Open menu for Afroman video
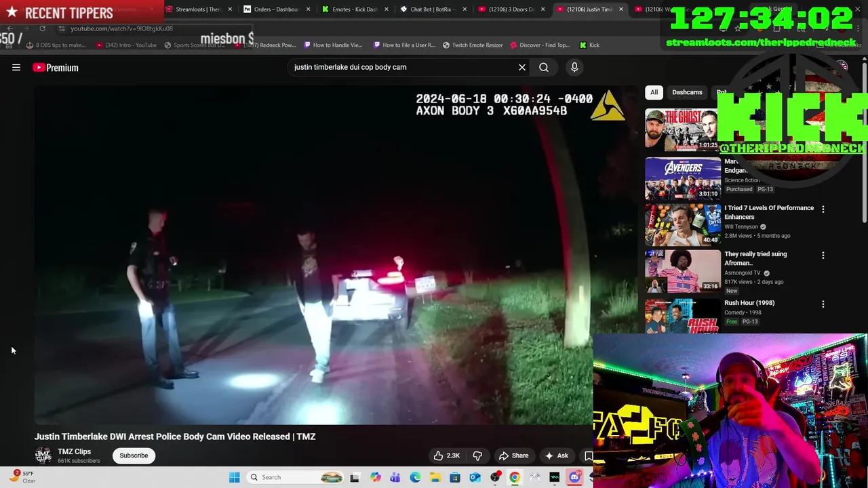 (x=823, y=256)
